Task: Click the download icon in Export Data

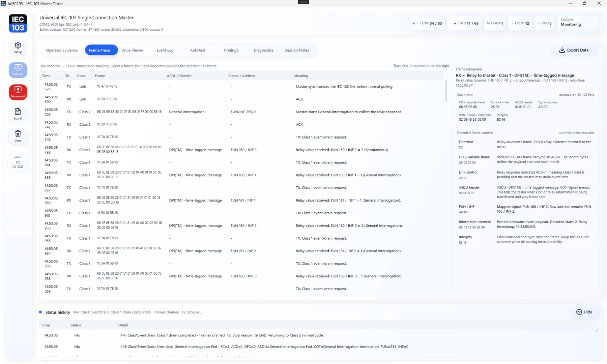Action: tap(562, 50)
